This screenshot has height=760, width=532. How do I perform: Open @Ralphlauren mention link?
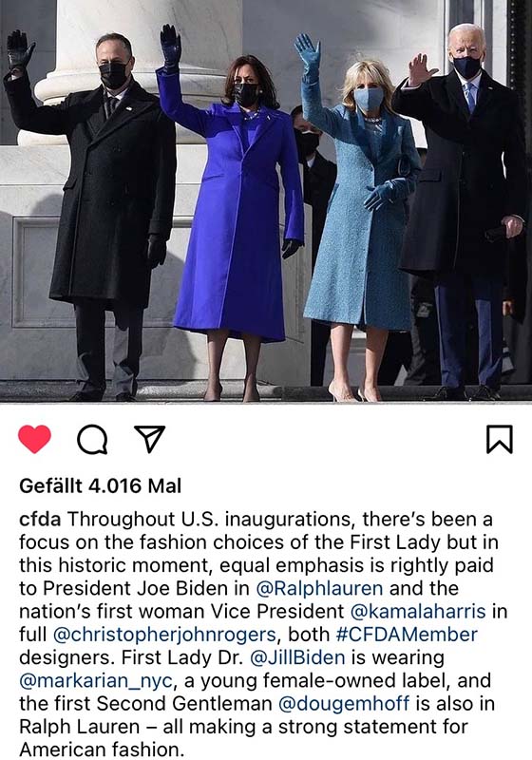pos(319,588)
